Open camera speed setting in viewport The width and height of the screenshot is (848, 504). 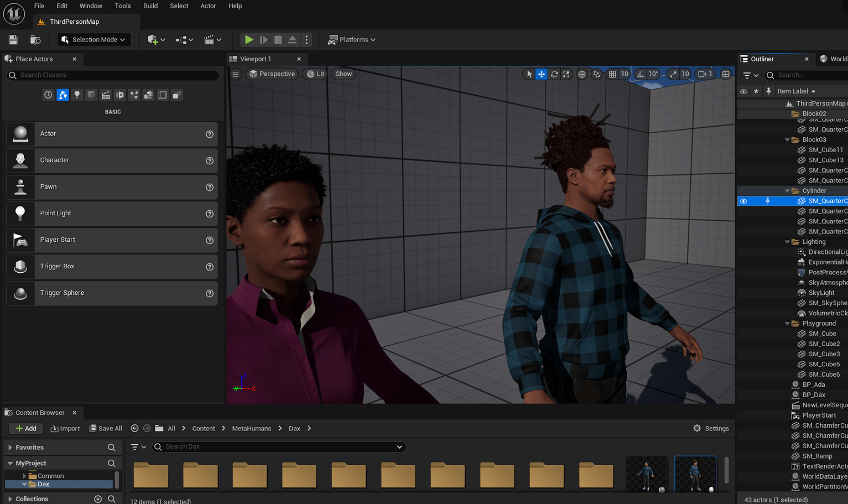[x=705, y=74]
